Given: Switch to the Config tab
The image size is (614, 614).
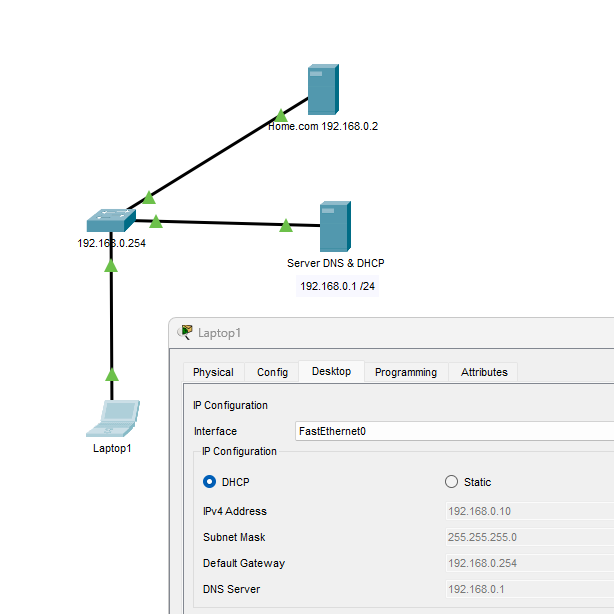Looking at the screenshot, I should point(272,372).
